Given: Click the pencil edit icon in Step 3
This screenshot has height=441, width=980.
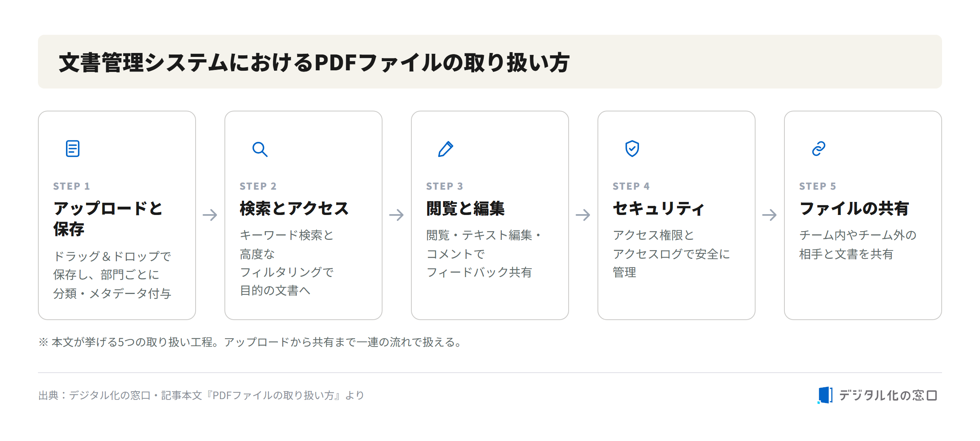Looking at the screenshot, I should 446,149.
